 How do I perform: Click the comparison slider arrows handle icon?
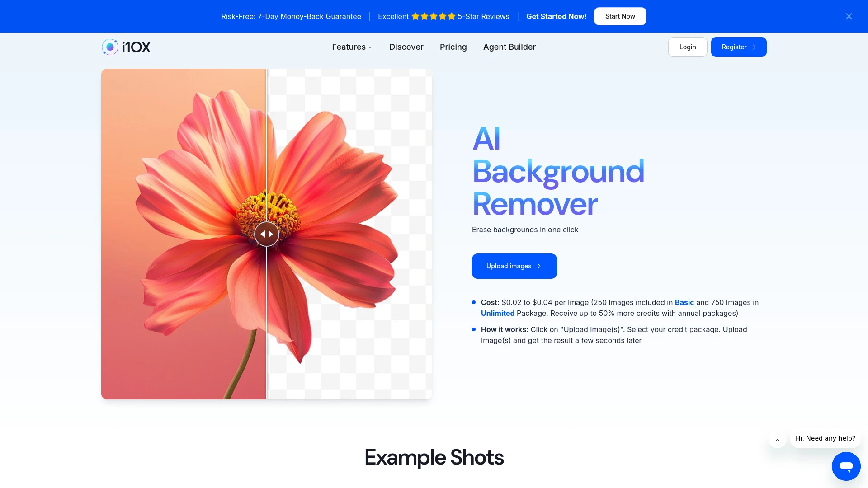point(266,234)
